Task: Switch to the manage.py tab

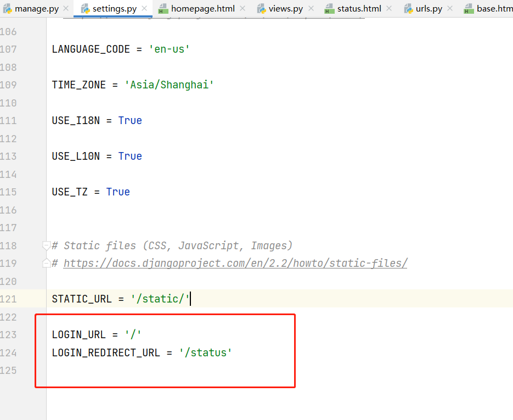Action: (x=31, y=9)
